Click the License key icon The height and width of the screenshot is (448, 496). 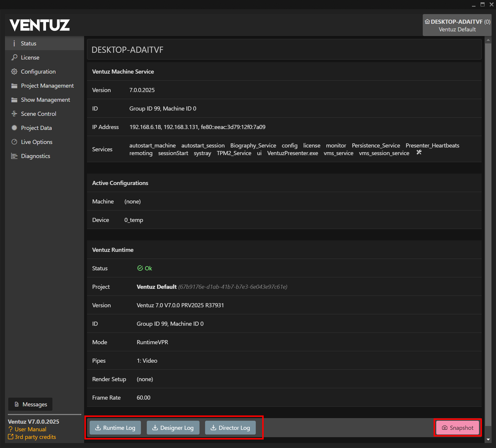pyautogui.click(x=14, y=57)
